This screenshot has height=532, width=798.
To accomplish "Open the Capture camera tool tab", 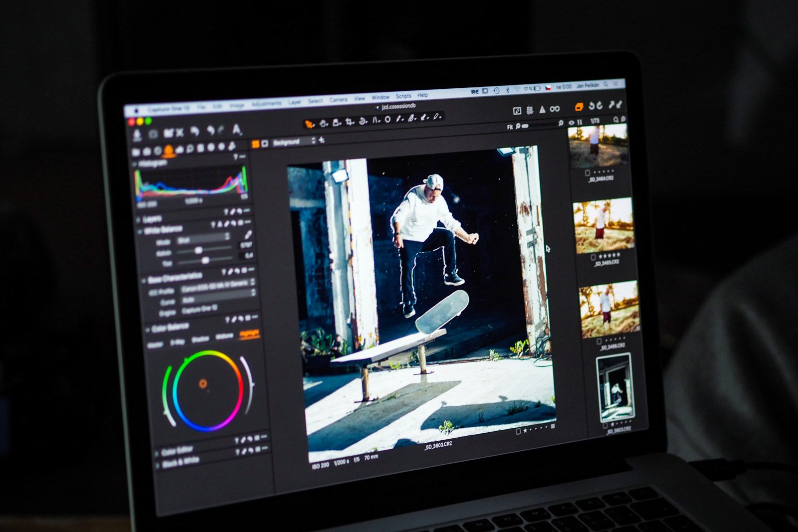I will pyautogui.click(x=147, y=151).
